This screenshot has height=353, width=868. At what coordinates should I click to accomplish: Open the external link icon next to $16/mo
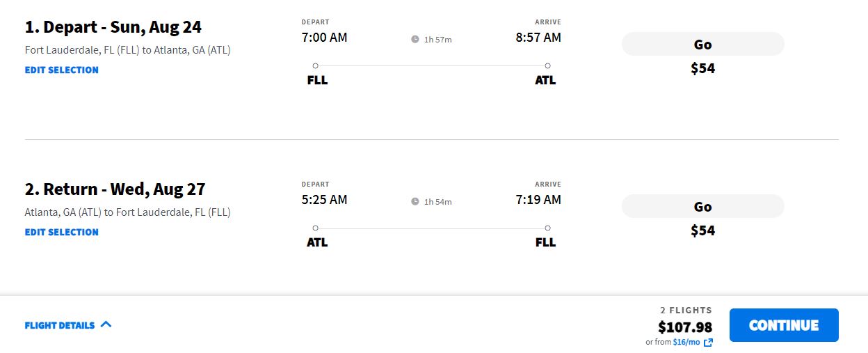708,343
